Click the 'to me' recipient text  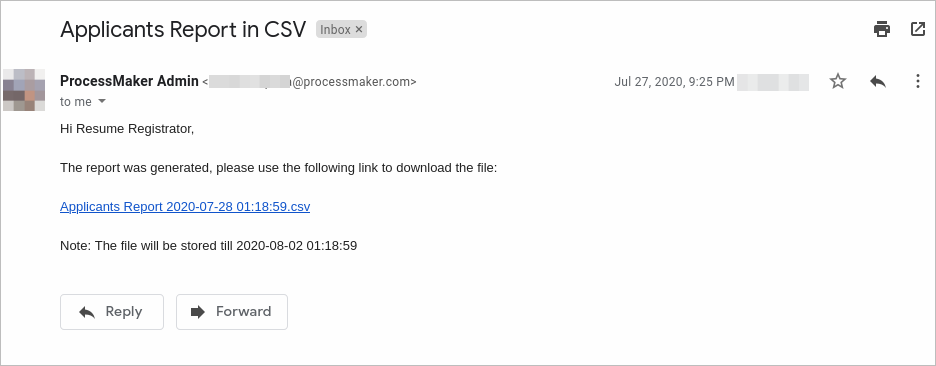coord(76,102)
